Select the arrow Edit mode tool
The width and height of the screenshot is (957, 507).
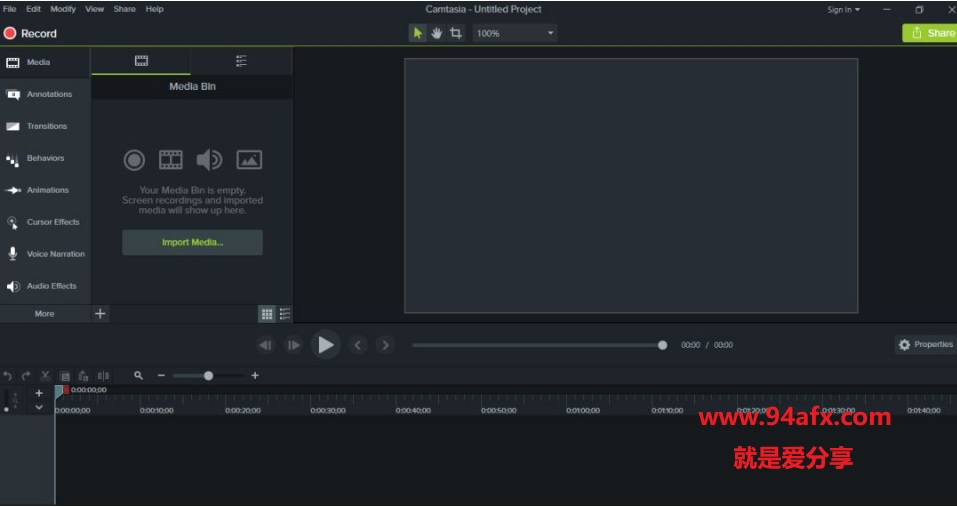[x=417, y=33]
